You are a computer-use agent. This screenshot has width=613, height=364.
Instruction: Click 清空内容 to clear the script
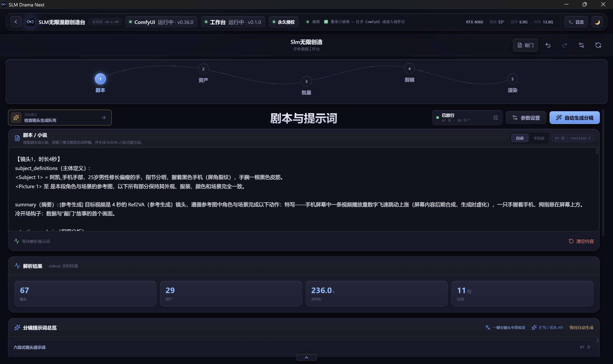pyautogui.click(x=581, y=241)
